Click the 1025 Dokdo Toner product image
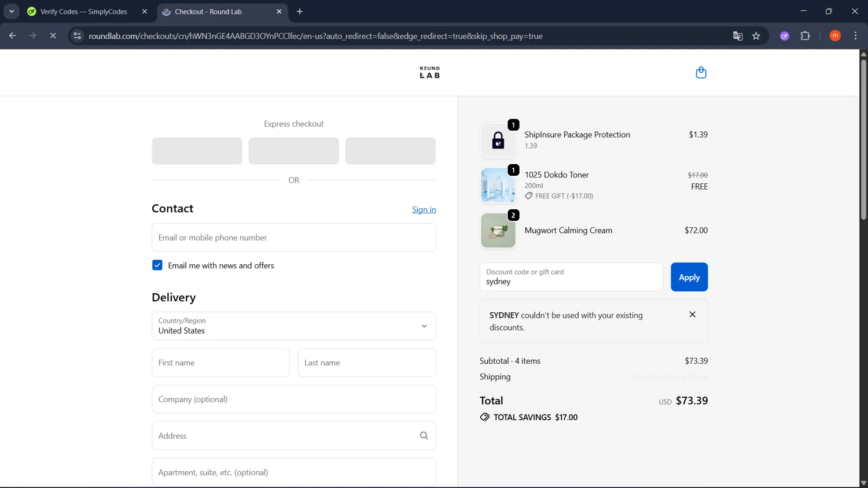The height and width of the screenshot is (488, 868). [x=498, y=185]
